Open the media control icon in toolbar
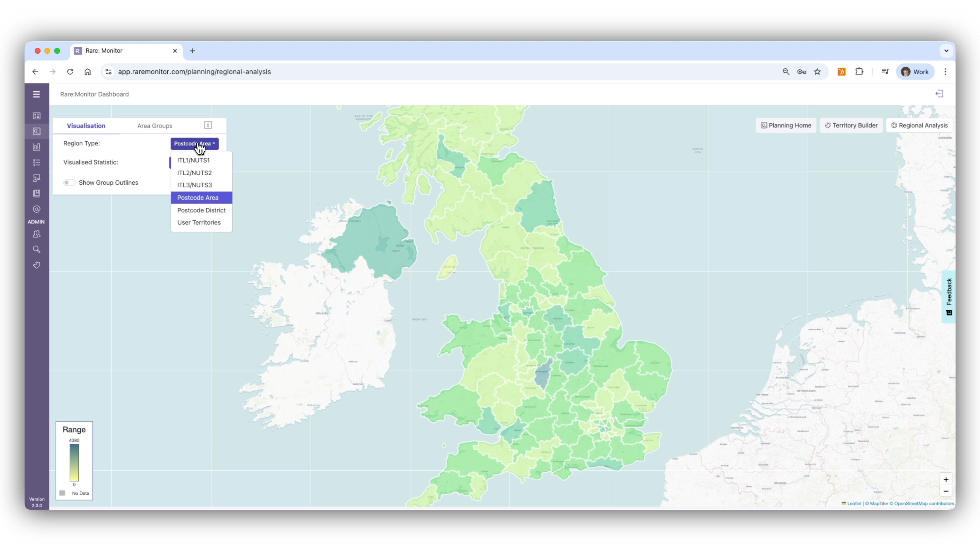980x551 pixels. (885, 71)
